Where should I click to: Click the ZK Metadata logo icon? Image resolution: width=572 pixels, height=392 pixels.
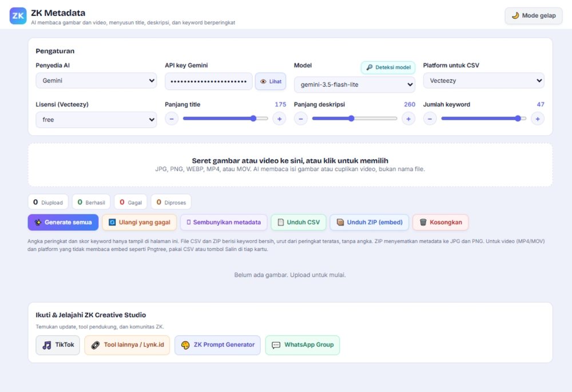(18, 15)
